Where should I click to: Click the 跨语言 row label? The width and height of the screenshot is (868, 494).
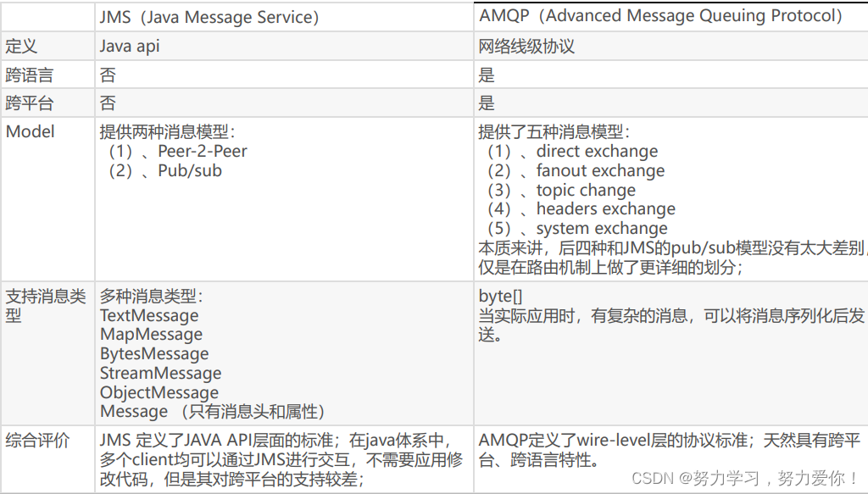point(30,75)
